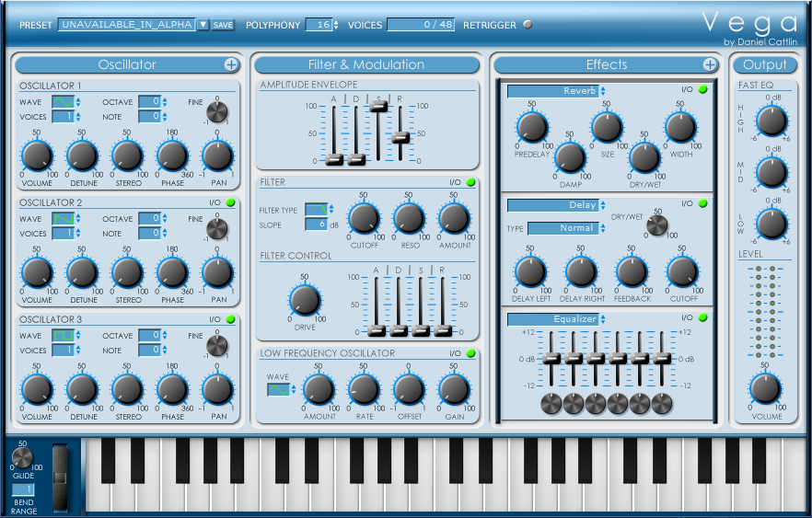Click Oscillator 3 Note stepper arrows

(165, 351)
